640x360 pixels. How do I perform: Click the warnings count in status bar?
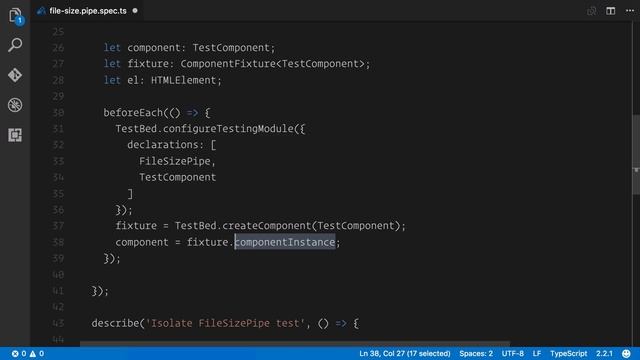click(x=37, y=353)
